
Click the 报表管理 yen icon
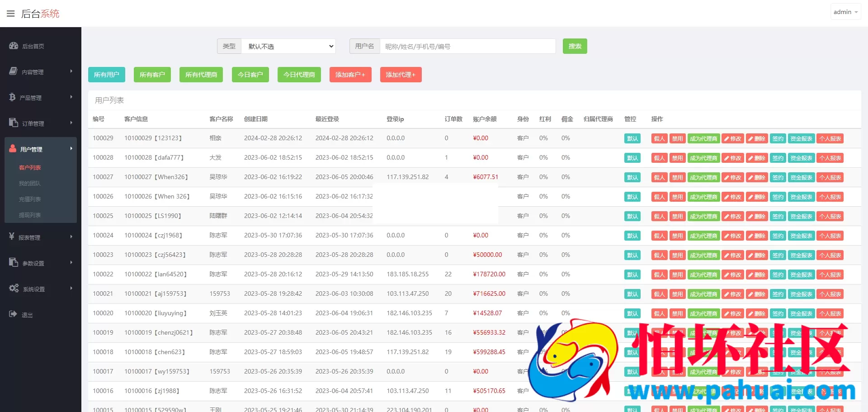[x=12, y=237]
